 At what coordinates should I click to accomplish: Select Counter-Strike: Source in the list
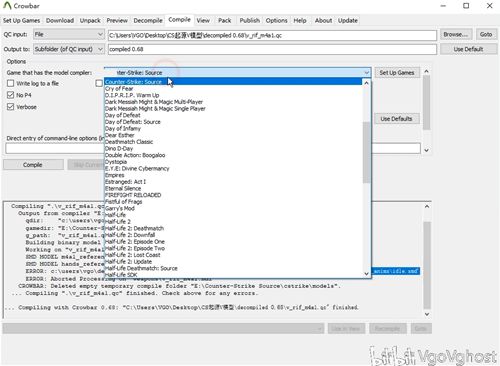click(x=233, y=82)
